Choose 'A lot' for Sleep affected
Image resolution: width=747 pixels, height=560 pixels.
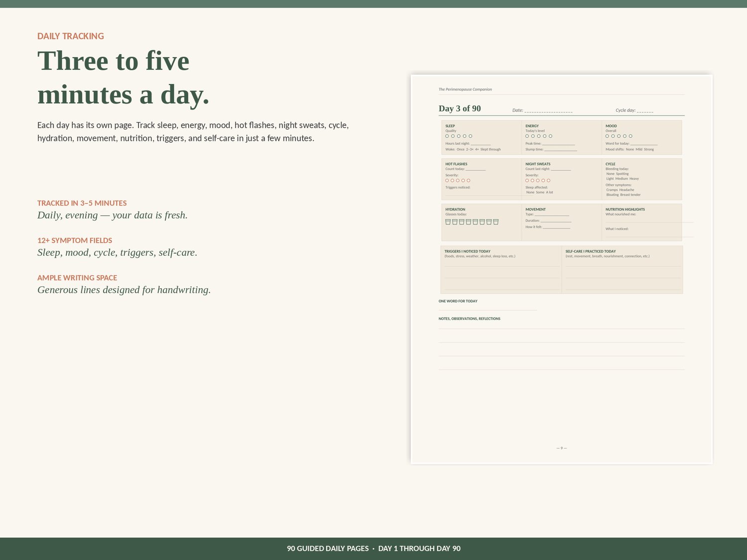[549, 192]
